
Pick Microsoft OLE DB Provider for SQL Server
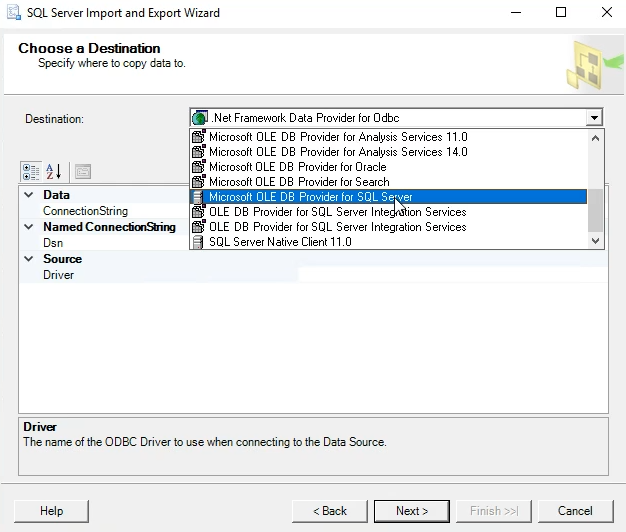(x=388, y=197)
